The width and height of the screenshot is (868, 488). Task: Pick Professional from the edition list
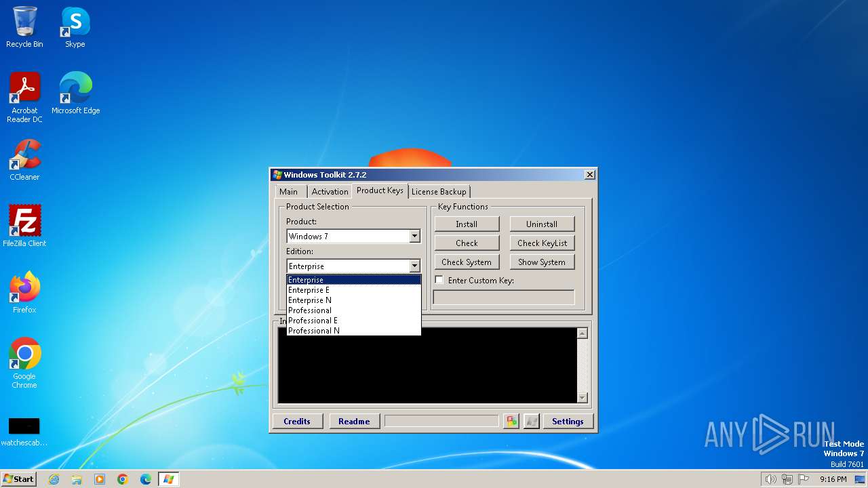pos(353,310)
